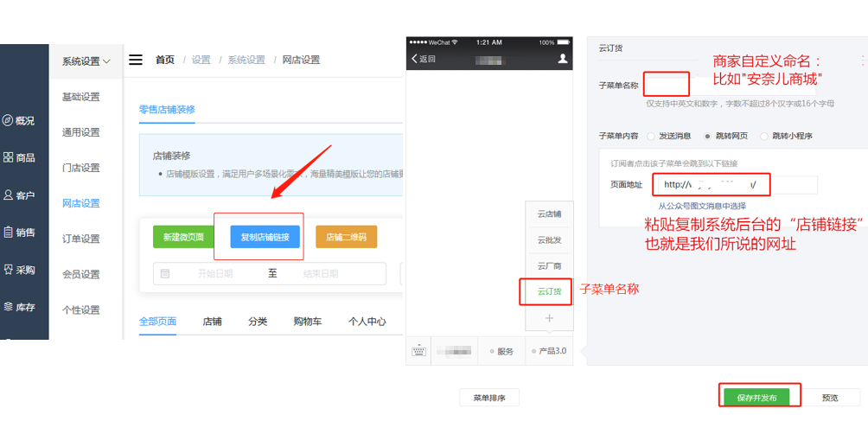Tap the 服务 menu in WeChat bottom bar
Viewport: 868px width, 434px height.
[501, 351]
